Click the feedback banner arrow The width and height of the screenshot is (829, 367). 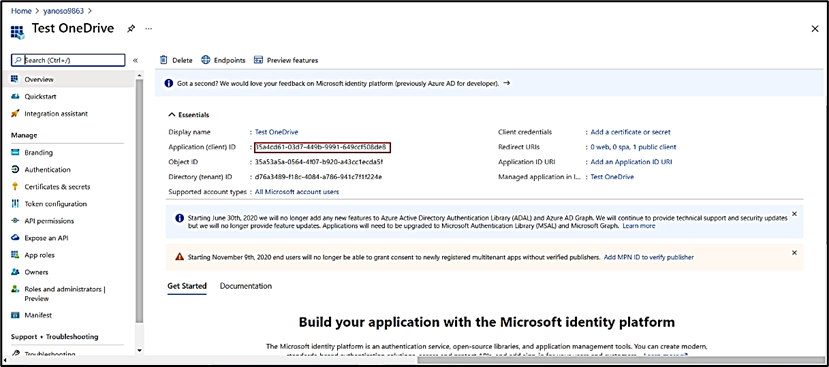coord(506,83)
